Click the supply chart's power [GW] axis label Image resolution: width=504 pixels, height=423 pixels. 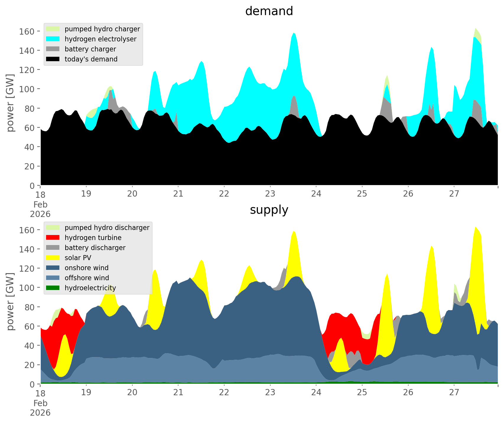point(10,302)
